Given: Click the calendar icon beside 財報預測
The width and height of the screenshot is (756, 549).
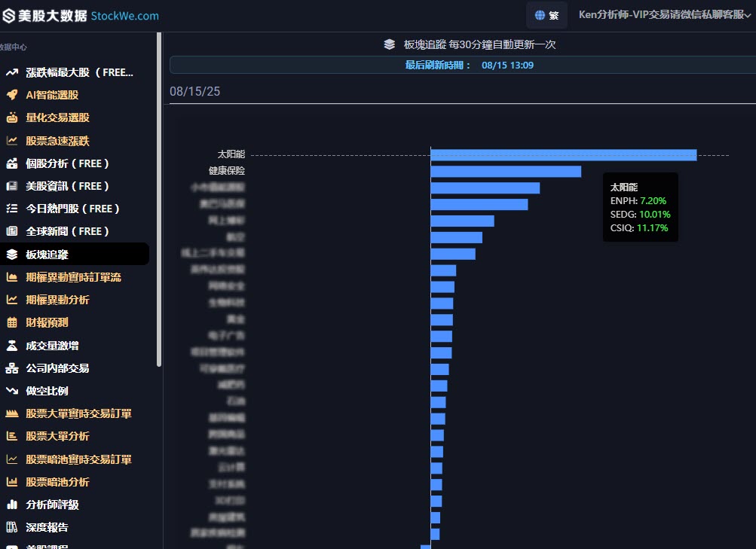Looking at the screenshot, I should (12, 322).
